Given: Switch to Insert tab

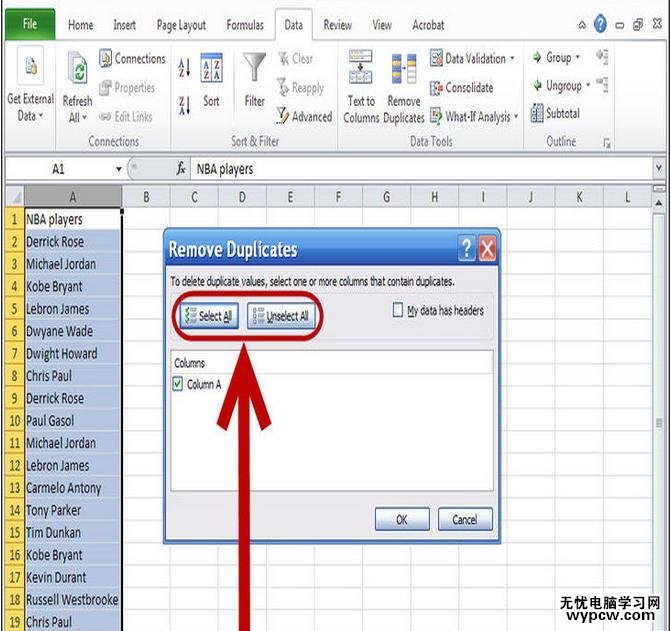Looking at the screenshot, I should [x=125, y=25].
